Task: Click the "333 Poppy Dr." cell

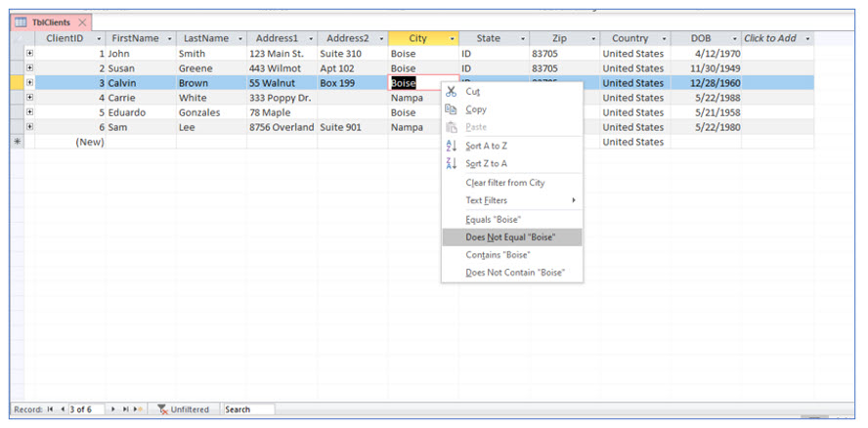Action: (x=282, y=98)
